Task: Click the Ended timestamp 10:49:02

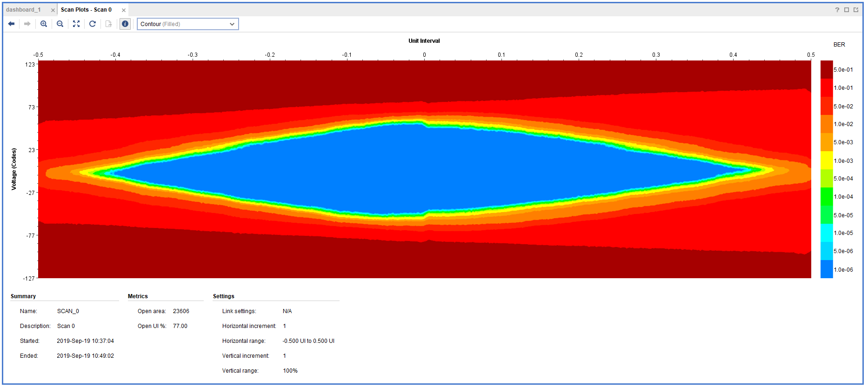Action: (x=85, y=356)
